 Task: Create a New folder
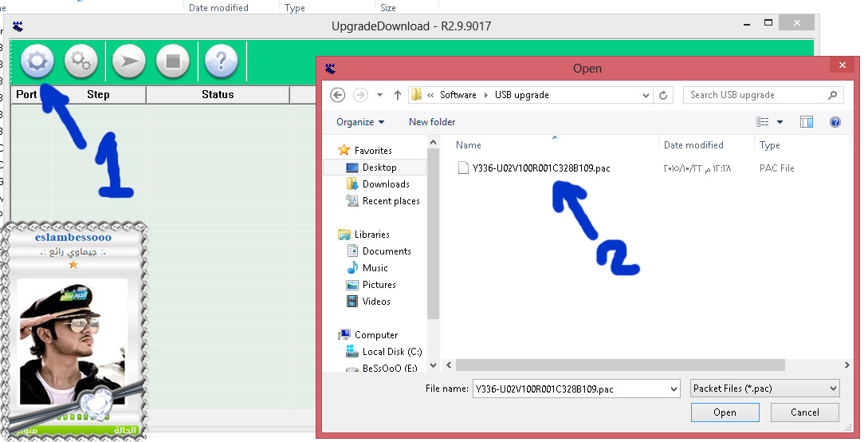tap(432, 122)
